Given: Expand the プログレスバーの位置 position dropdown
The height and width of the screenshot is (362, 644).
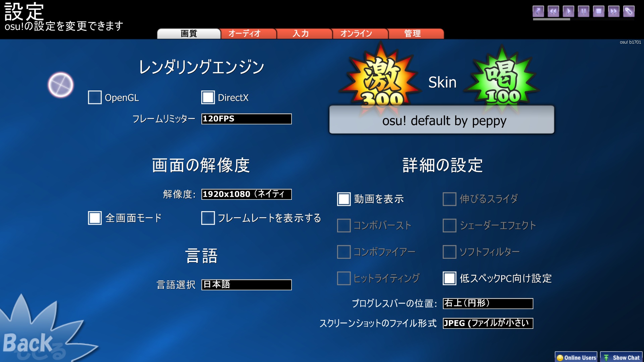Looking at the screenshot, I should 487,303.
